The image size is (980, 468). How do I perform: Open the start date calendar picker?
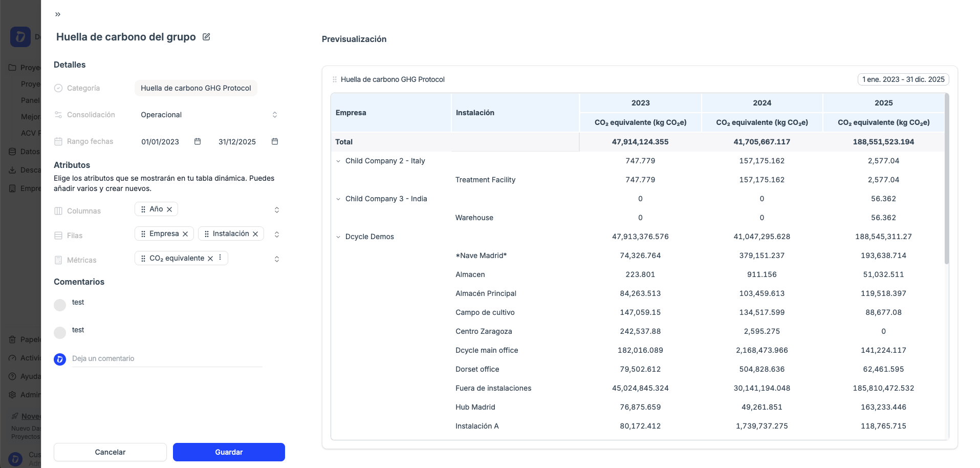[x=198, y=141]
